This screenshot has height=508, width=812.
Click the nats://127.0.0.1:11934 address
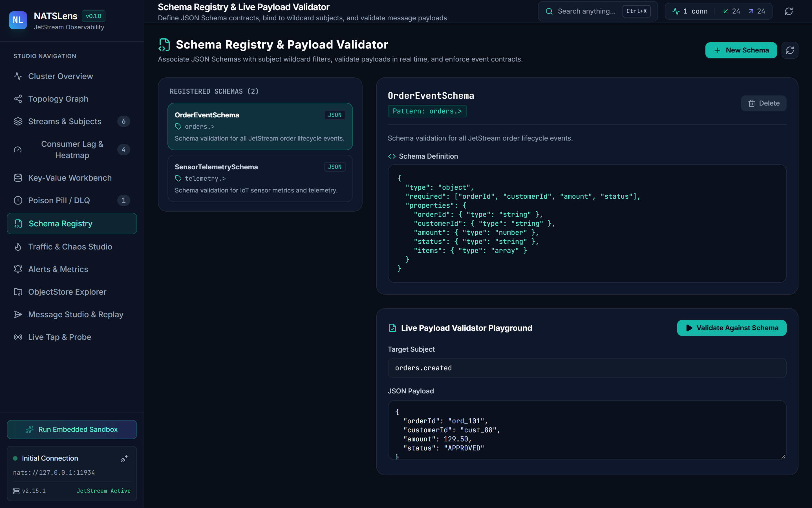tap(54, 473)
